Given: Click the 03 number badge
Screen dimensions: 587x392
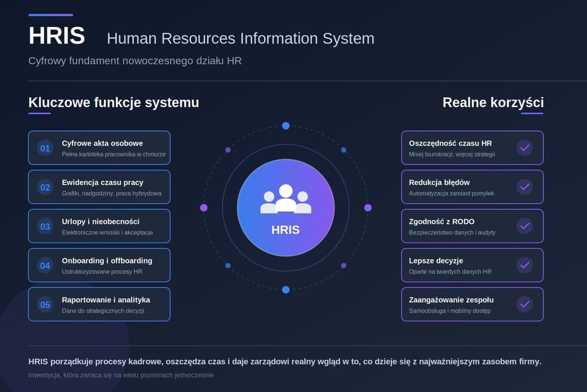Looking at the screenshot, I should 45,226.
